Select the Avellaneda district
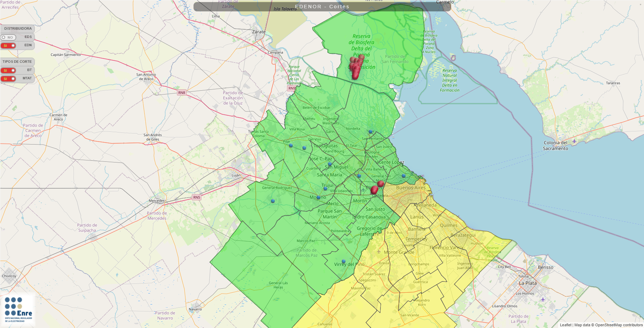The image size is (644, 328). coord(425,205)
